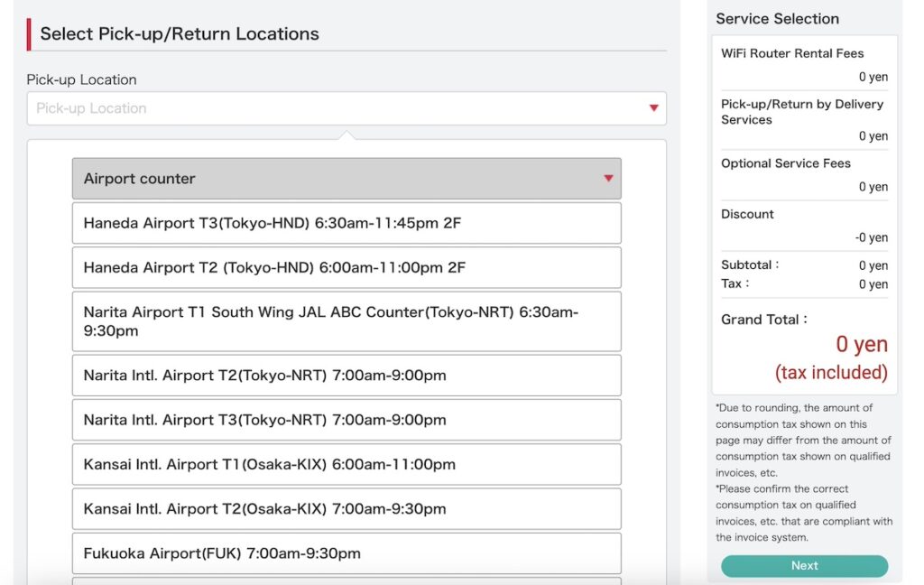Click the Subtotal line in summary panel
The image size is (924, 585).
pyautogui.click(x=804, y=265)
